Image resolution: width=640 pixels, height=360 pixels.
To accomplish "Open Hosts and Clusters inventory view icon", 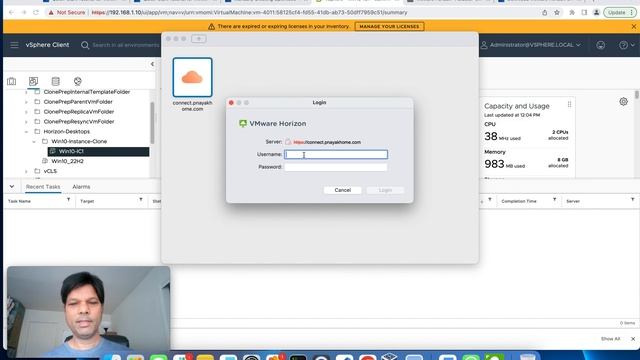I will 11,81.
